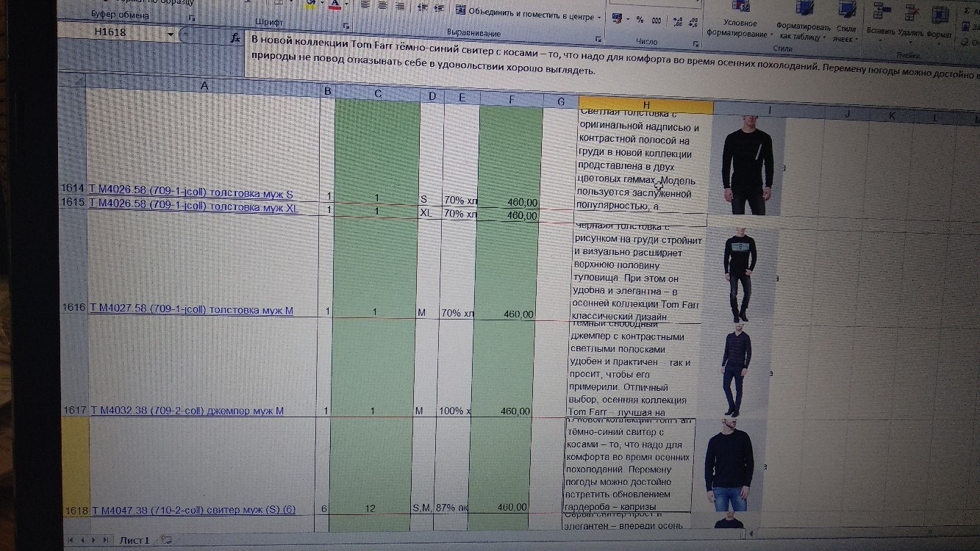Open link T M4027.58 толстовка муж M
Screen dimensions: 980x551
click(191, 310)
